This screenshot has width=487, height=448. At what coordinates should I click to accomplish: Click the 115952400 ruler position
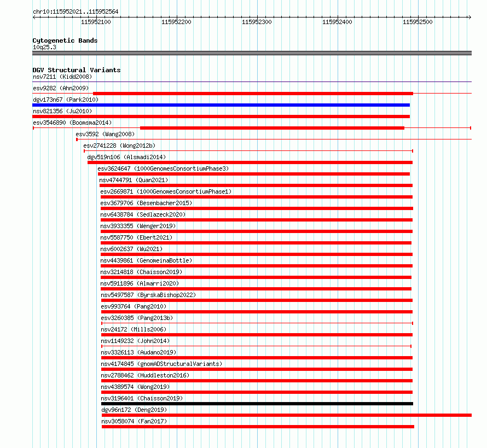click(x=337, y=22)
